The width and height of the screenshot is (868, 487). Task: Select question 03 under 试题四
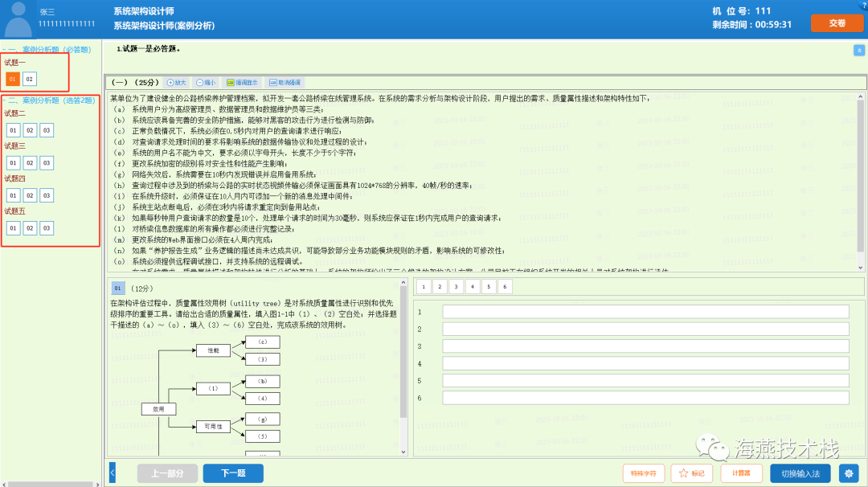47,195
